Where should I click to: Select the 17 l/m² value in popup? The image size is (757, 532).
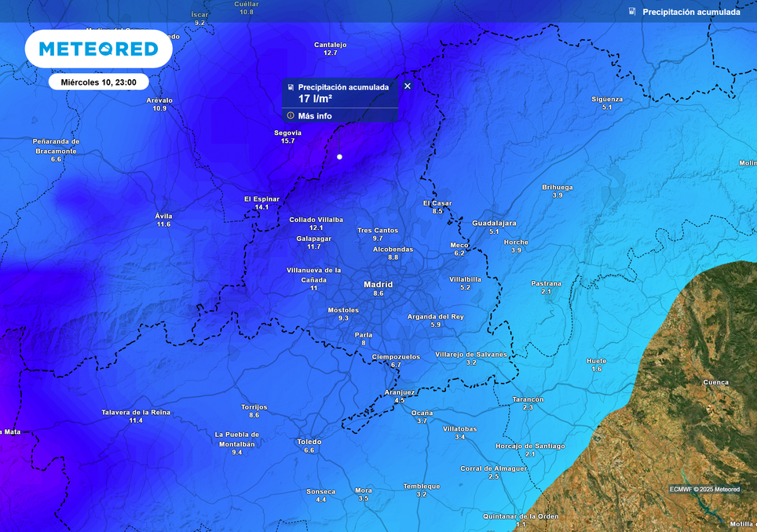tap(315, 99)
